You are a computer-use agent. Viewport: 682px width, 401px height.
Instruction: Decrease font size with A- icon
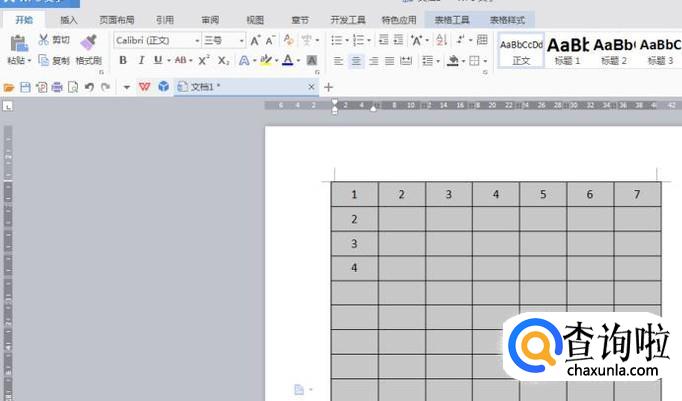coord(270,40)
